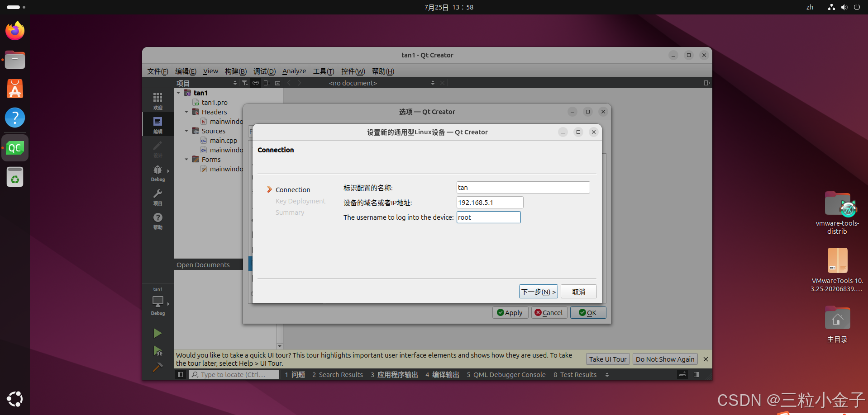Click the green Run button
The width and height of the screenshot is (868, 415).
click(157, 333)
